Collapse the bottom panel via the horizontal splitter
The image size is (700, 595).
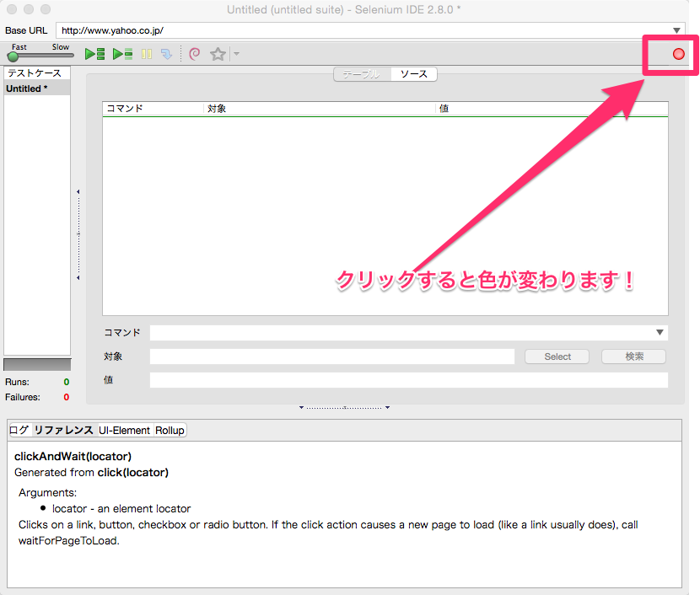[x=344, y=407]
